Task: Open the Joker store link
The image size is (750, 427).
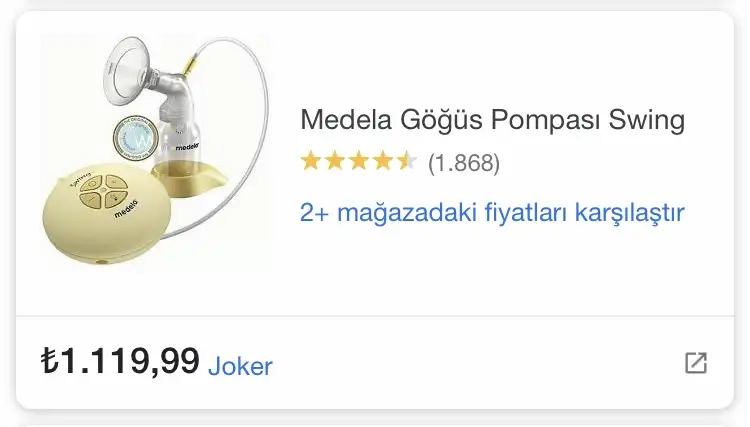Action: tap(240, 366)
